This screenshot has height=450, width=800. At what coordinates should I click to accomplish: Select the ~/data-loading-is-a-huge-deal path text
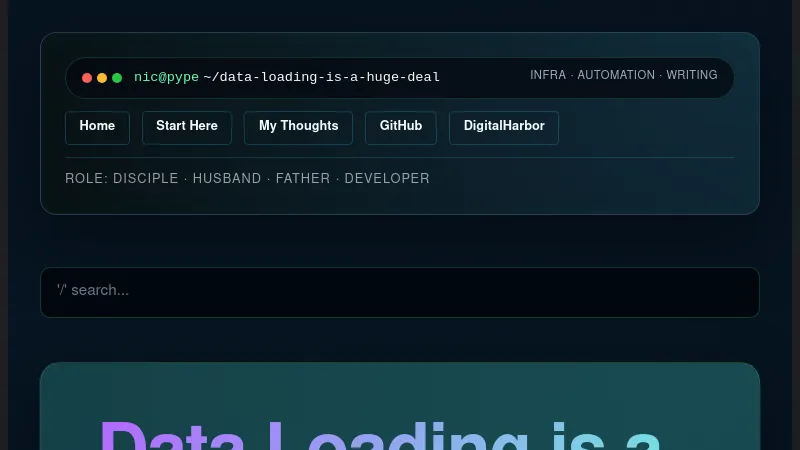pos(321,77)
